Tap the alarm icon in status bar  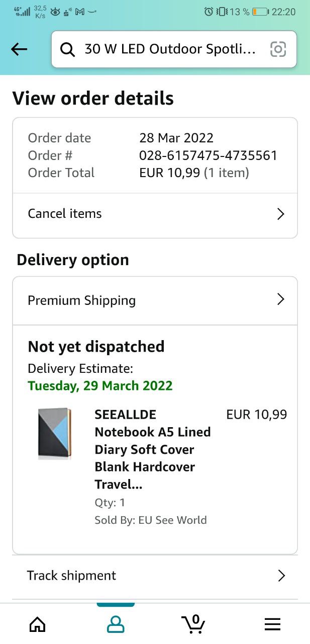coord(209,12)
